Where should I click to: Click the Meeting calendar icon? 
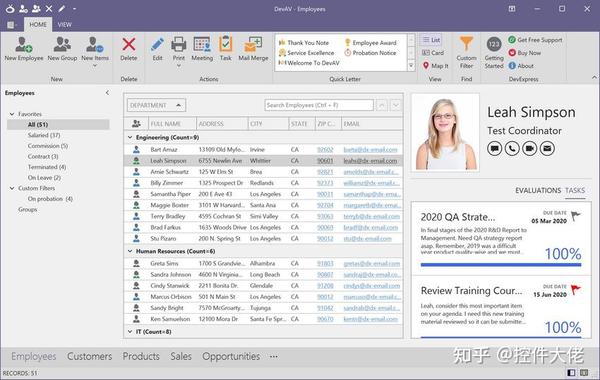pos(202,44)
